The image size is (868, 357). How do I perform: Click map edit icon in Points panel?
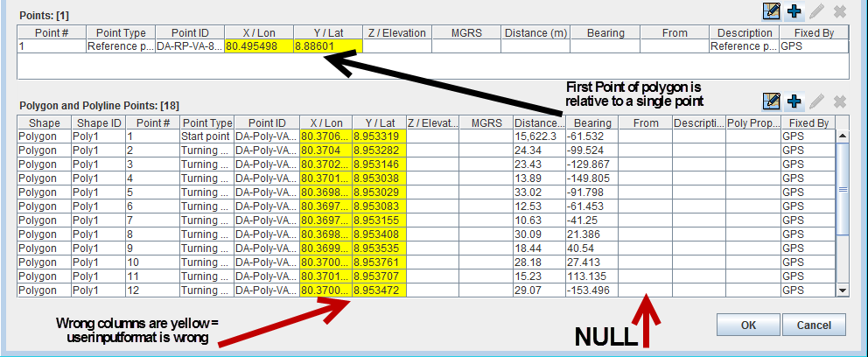[x=772, y=11]
